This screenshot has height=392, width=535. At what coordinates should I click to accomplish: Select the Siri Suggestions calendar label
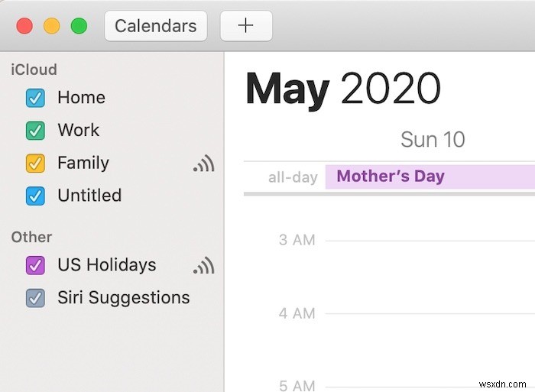(x=124, y=298)
